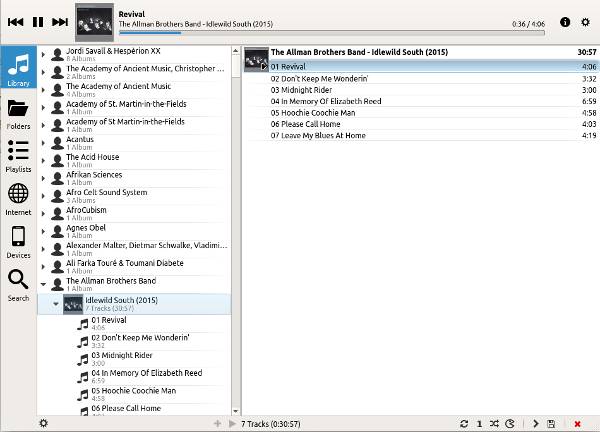Collapse the Idlewild South (2015) album
This screenshot has height=432, width=600.
tap(56, 304)
